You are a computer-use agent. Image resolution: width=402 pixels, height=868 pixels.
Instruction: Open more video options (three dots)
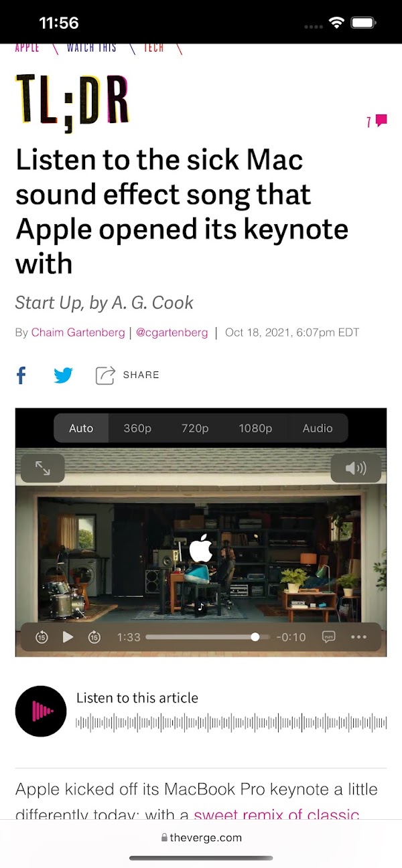pyautogui.click(x=359, y=637)
